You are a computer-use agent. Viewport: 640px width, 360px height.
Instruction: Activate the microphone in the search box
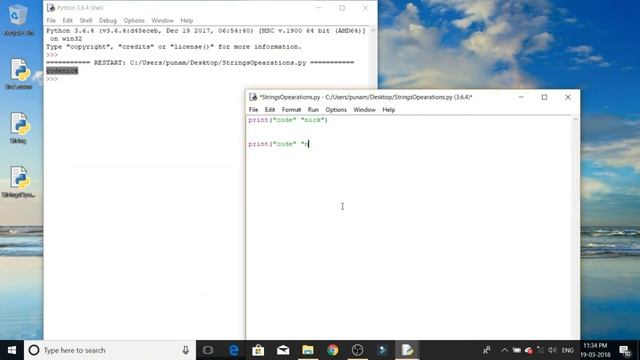click(186, 350)
